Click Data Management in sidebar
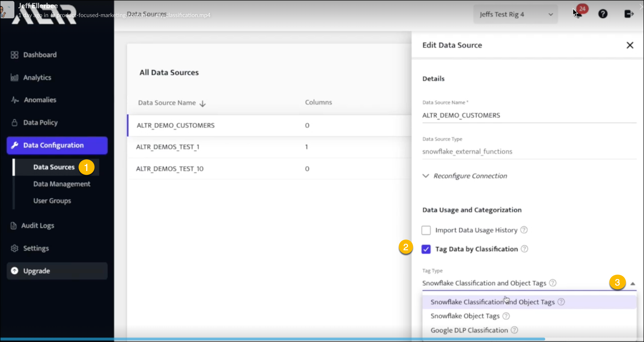The height and width of the screenshot is (342, 644). point(62,184)
